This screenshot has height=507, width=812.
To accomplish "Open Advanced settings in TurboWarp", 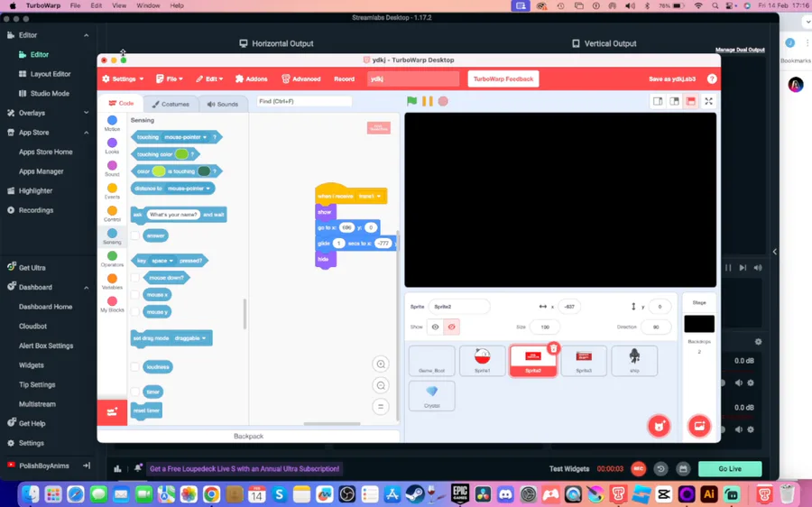I will coord(300,78).
